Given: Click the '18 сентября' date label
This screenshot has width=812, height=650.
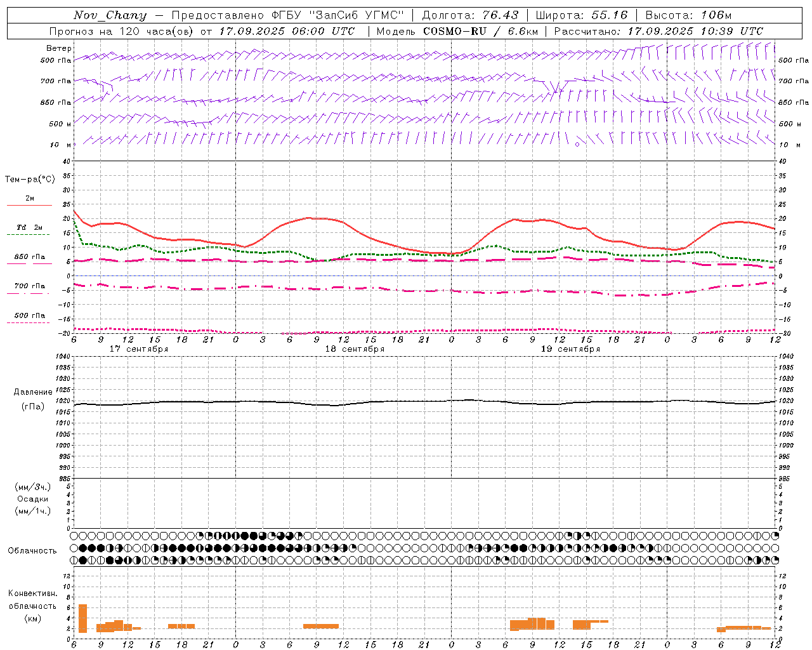Looking at the screenshot, I should click(355, 349).
